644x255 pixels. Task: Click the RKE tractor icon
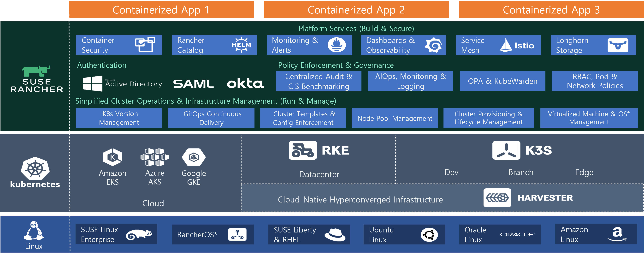click(303, 150)
